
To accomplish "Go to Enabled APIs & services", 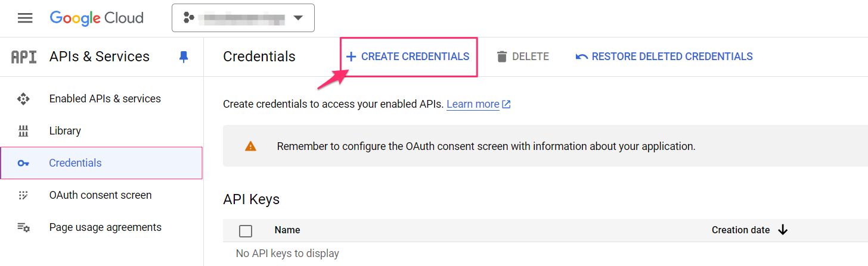I will 105,99.
